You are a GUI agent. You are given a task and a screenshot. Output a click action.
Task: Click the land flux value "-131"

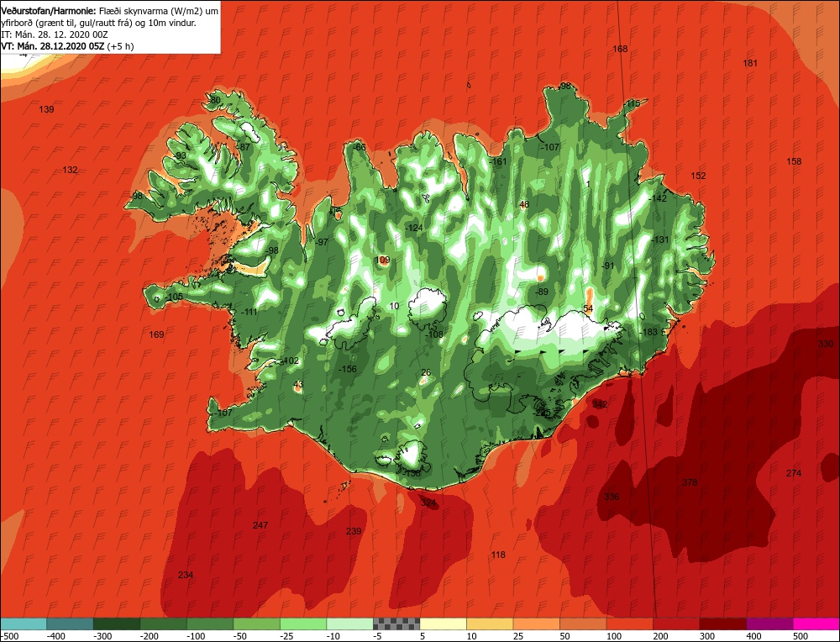tap(660, 239)
